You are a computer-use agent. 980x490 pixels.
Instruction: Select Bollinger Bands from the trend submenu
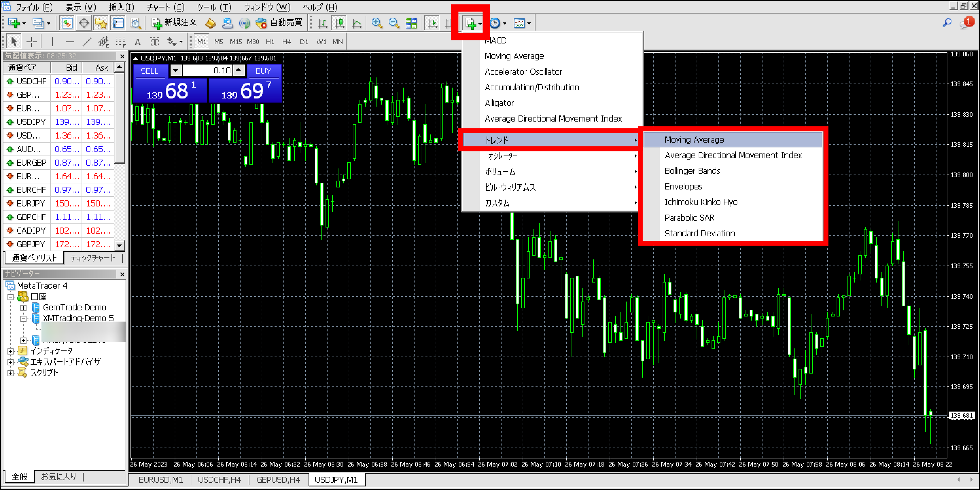(x=692, y=171)
